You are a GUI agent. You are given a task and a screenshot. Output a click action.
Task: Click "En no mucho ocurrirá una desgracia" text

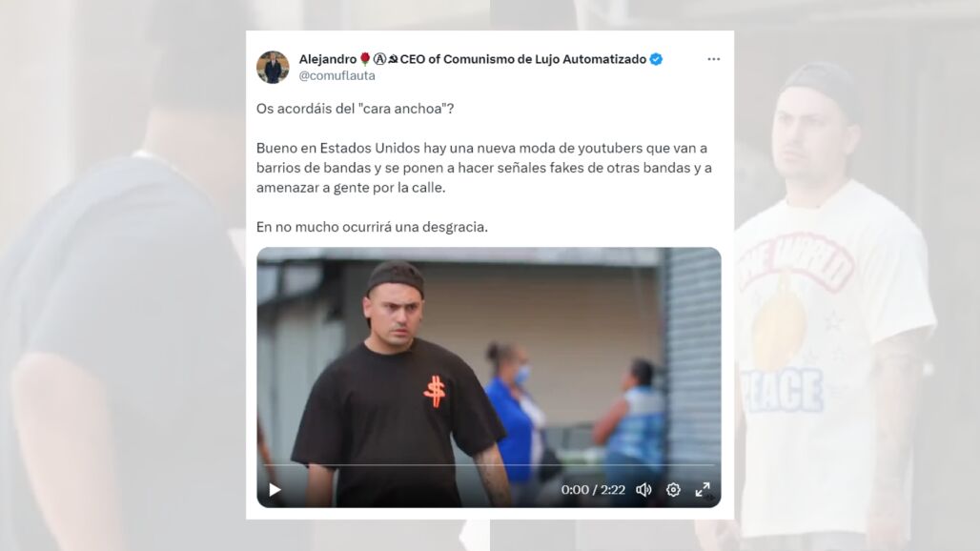372,227
